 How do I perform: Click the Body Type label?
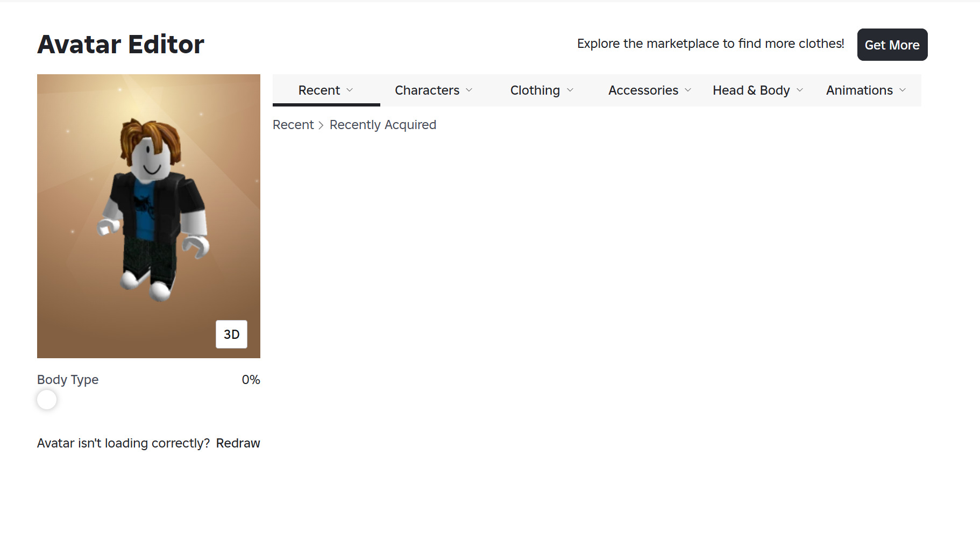[x=68, y=380]
